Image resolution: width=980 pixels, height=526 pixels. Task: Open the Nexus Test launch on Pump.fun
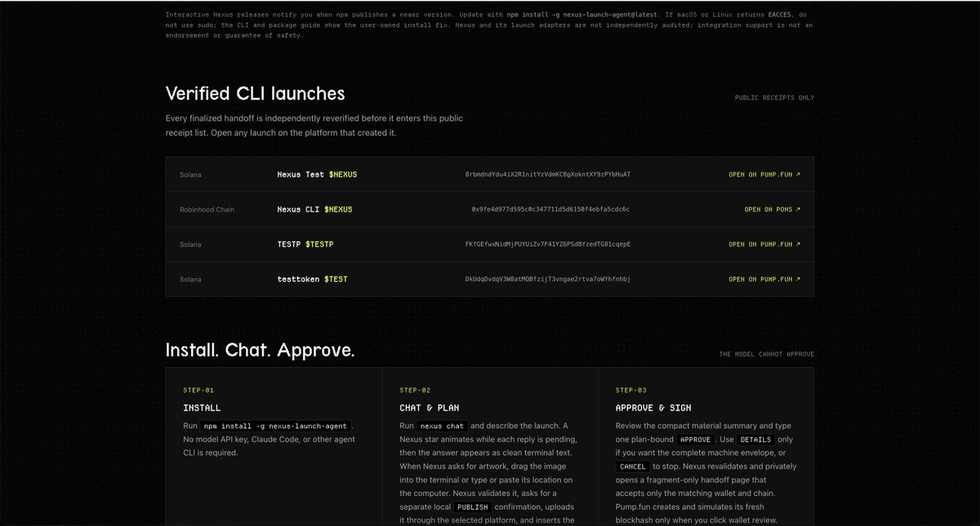pos(764,175)
